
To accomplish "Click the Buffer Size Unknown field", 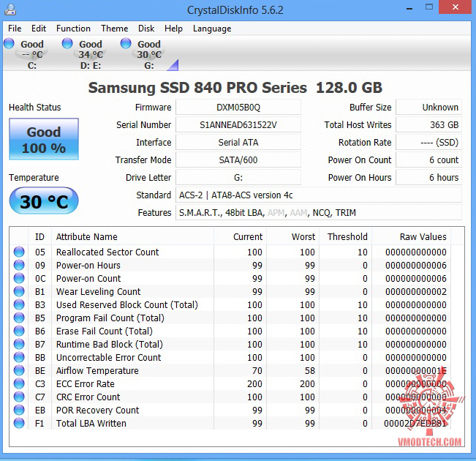I will (429, 108).
